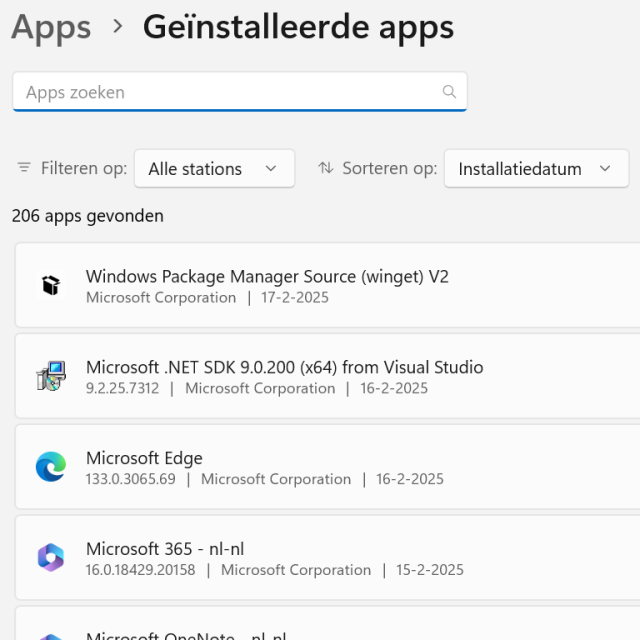Screen dimensions: 640x640
Task: Select the Microsoft OneNote list entry
Action: pyautogui.click(x=327, y=623)
